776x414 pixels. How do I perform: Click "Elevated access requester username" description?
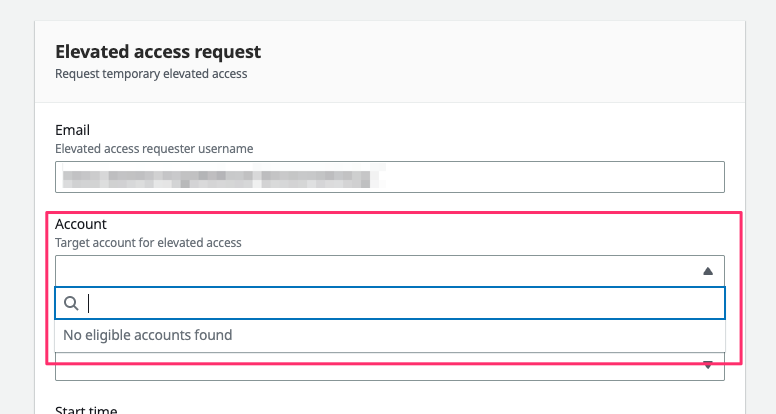[x=154, y=148]
